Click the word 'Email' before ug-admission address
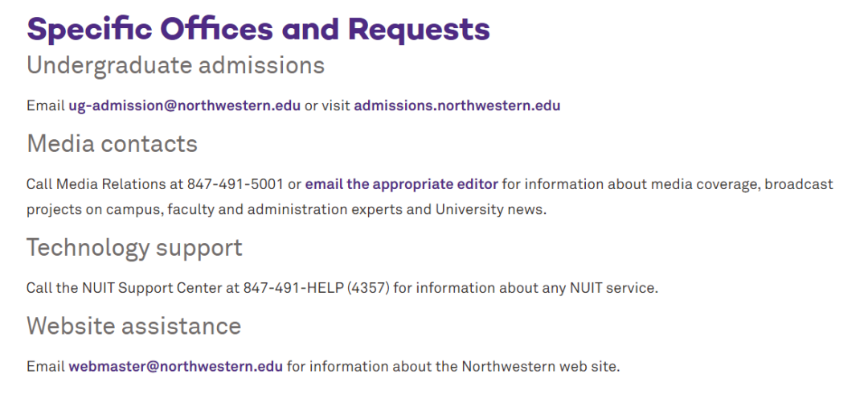 (x=45, y=105)
